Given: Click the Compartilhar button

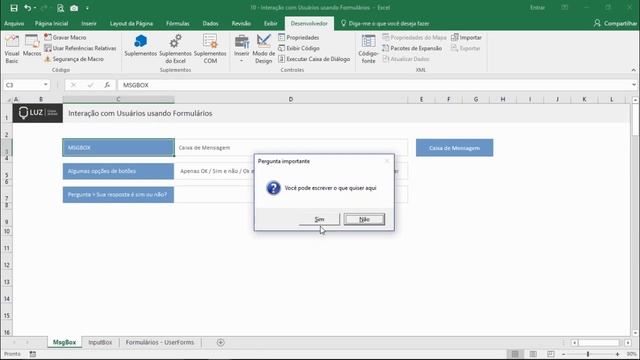Looking at the screenshot, I should click(x=616, y=24).
